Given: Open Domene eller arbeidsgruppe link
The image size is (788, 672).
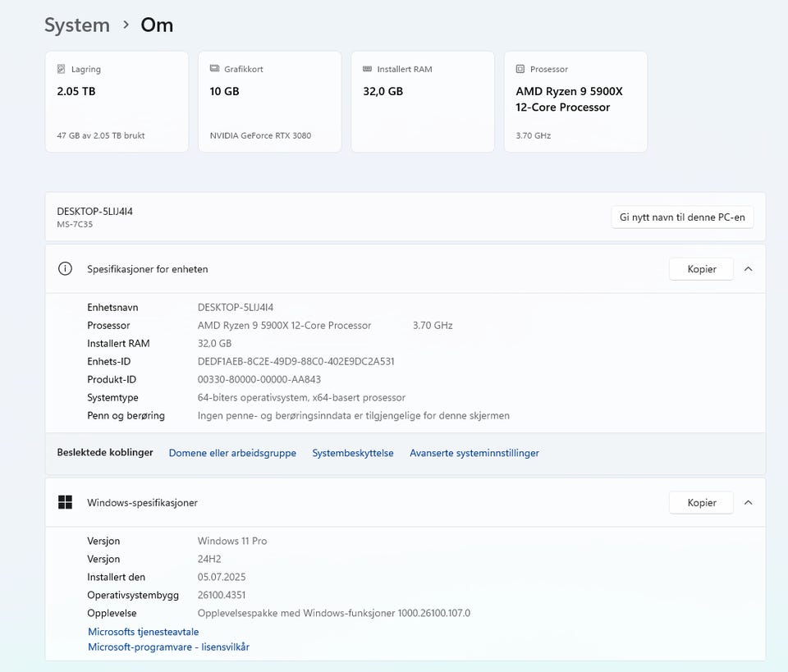Looking at the screenshot, I should tap(232, 453).
